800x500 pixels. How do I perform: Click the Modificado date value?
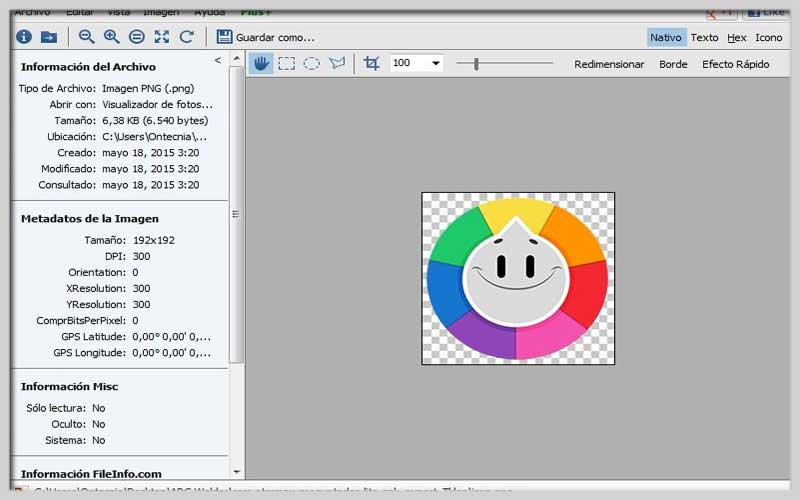[151, 169]
